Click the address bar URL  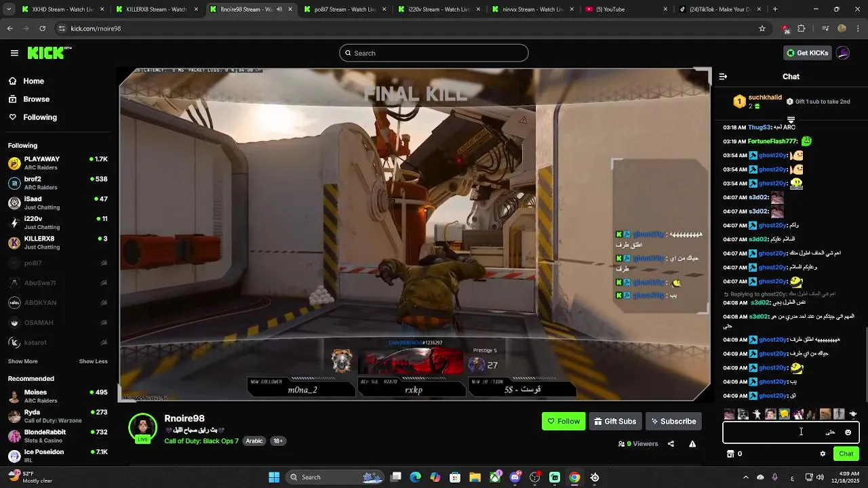tap(96, 28)
